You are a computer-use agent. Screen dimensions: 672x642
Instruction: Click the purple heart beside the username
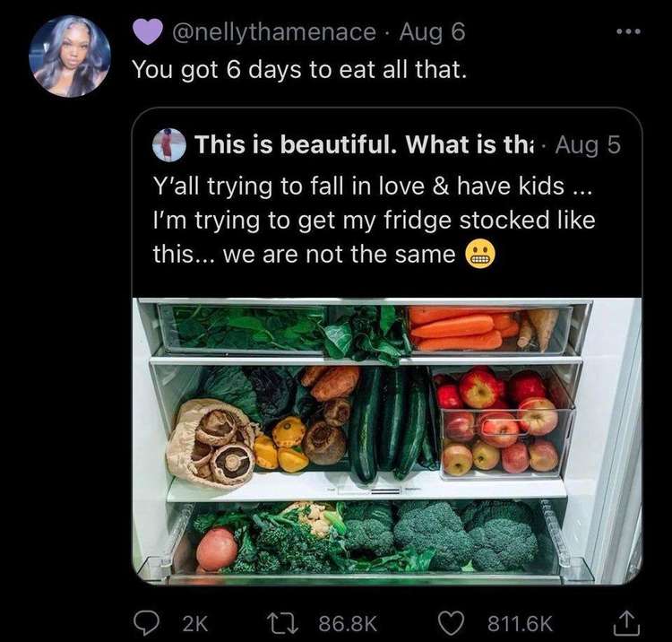[146, 32]
